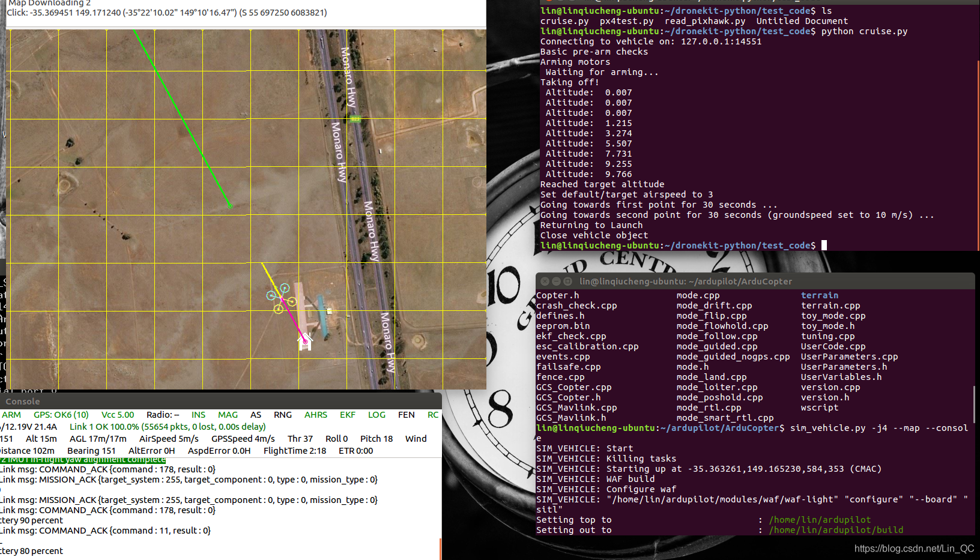980x560 pixels.
Task: Close the ArduCopter terminal window
Action: pos(545,281)
